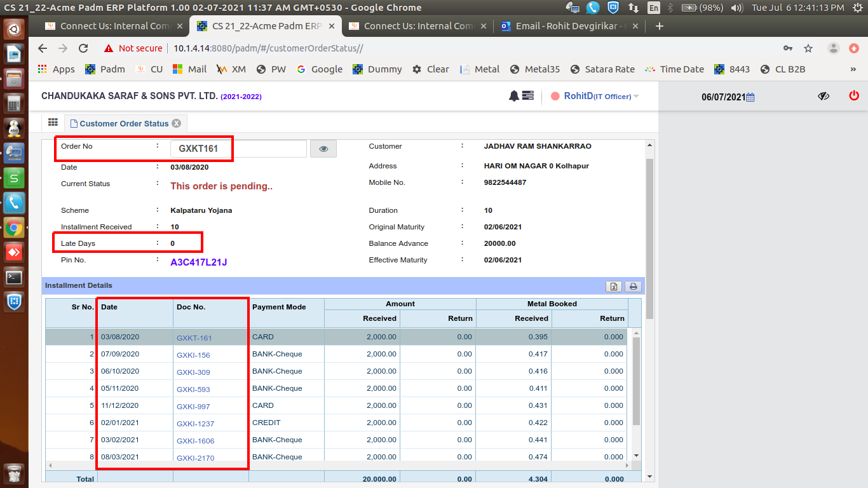Image resolution: width=868 pixels, height=488 pixels.
Task: Click the red power logout icon
Action: (x=854, y=96)
